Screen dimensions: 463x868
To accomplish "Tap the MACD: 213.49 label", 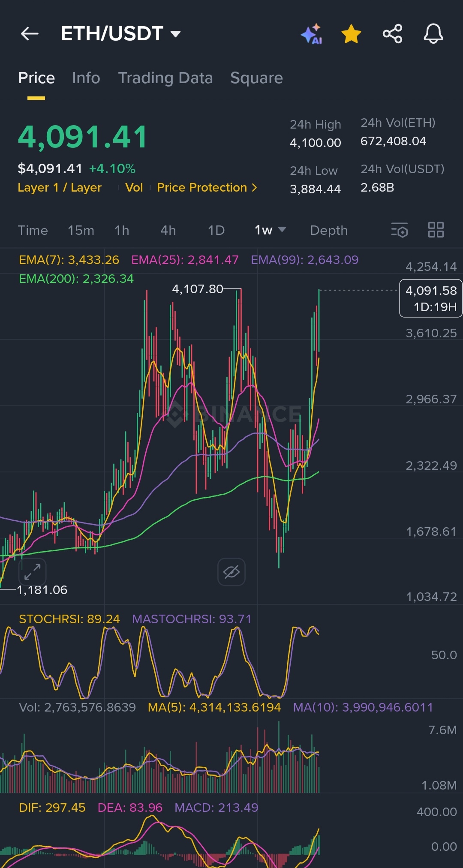I will coord(216,808).
